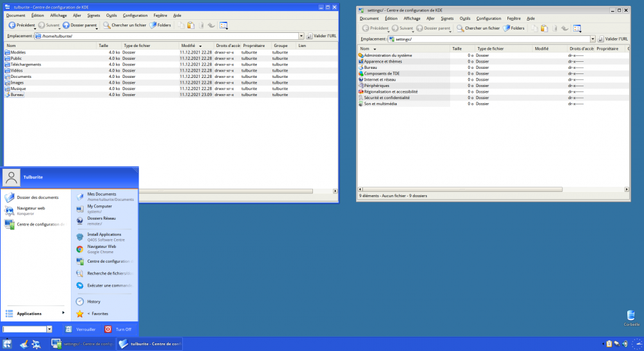Click Dossier parent in settings window

coord(433,28)
